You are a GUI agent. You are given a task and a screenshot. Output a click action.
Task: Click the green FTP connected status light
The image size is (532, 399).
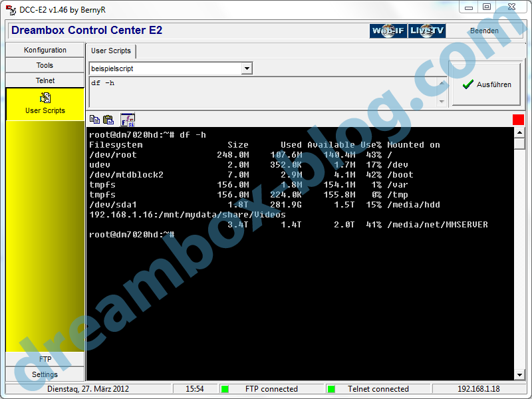tap(225, 389)
